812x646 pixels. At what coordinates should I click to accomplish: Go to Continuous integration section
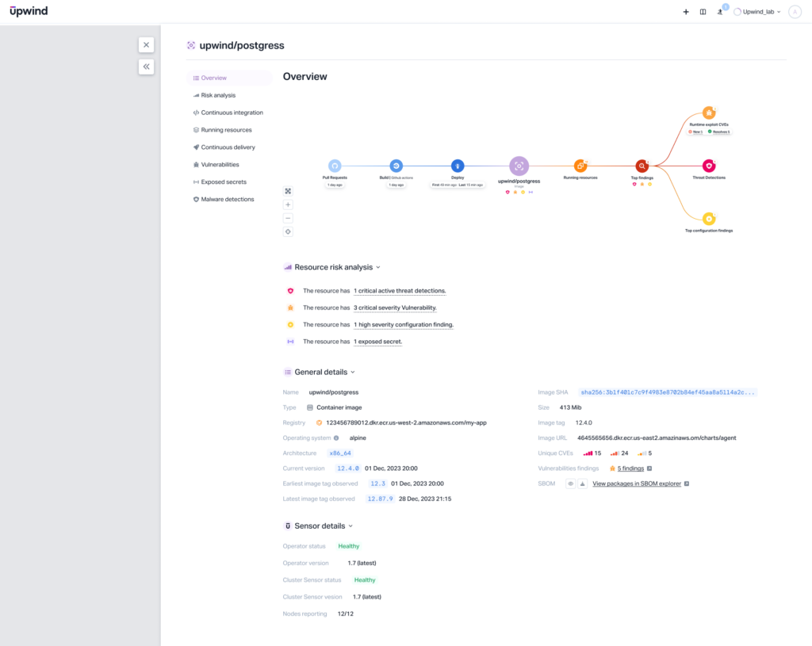pyautogui.click(x=228, y=113)
